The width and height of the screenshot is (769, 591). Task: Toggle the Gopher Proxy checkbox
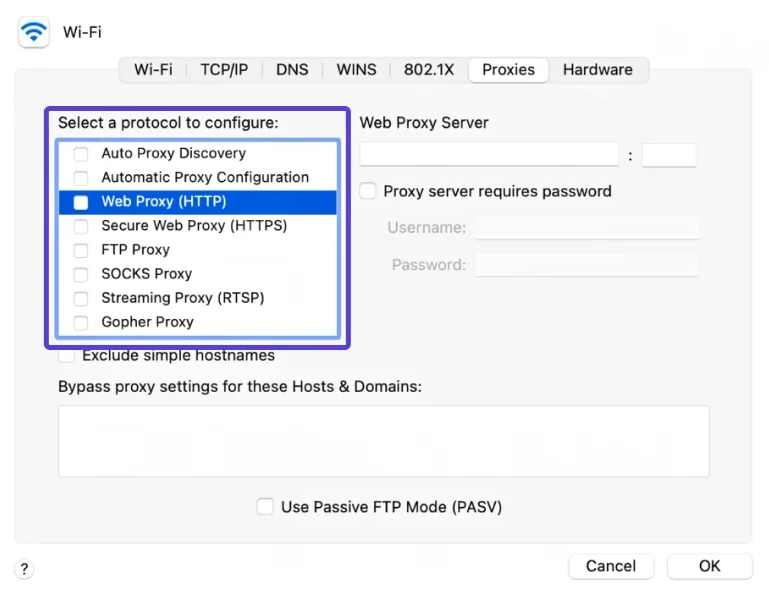point(81,322)
